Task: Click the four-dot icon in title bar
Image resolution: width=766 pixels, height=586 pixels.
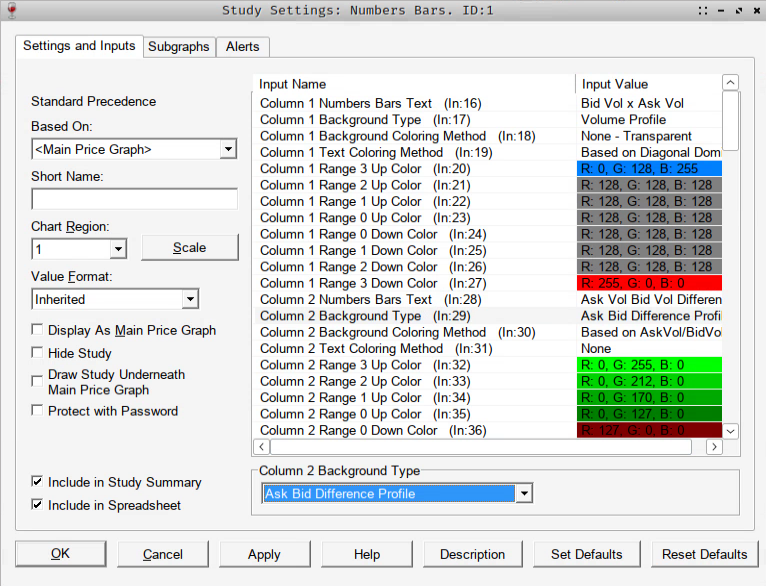Action: pyautogui.click(x=703, y=11)
